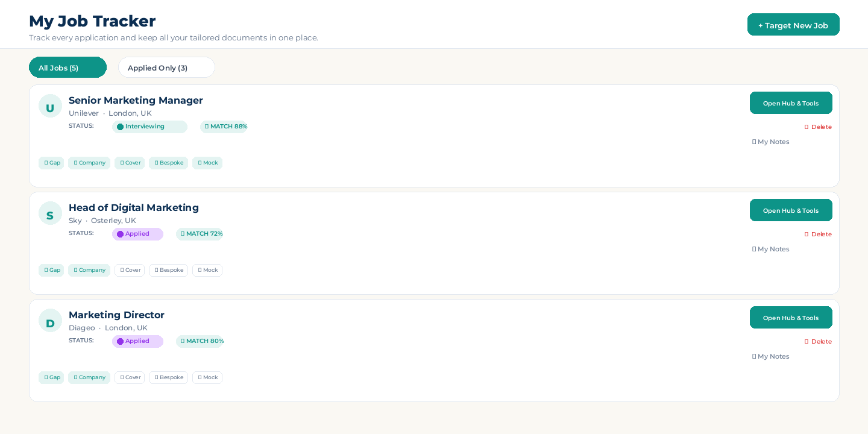Open Cover chip for Sky job

click(130, 270)
